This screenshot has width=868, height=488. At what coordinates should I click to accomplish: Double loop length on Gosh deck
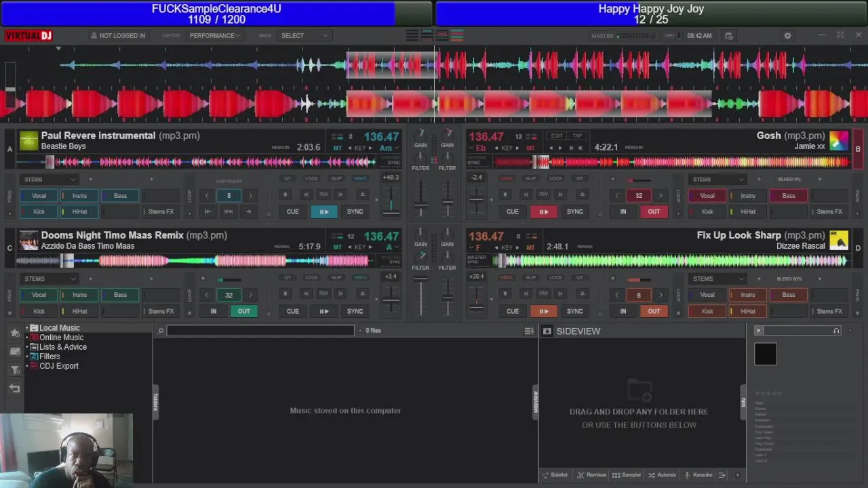[660, 196]
